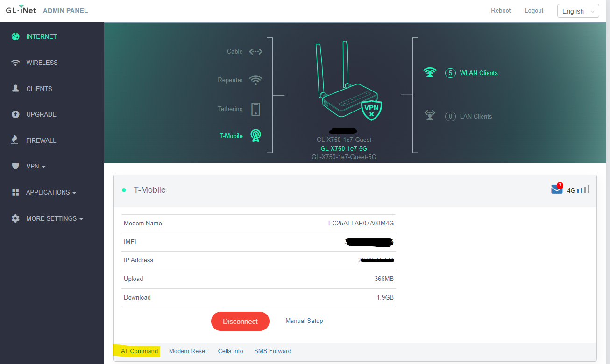Click the Upload 366MB value
Image resolution: width=610 pixels, height=364 pixels.
coord(384,279)
